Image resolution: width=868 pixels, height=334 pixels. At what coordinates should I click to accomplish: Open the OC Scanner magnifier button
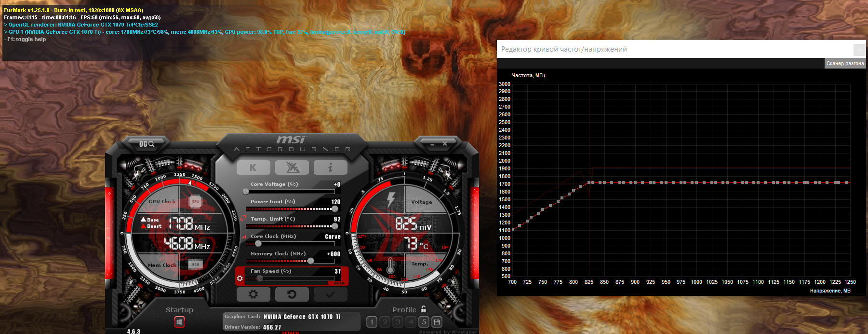(x=147, y=144)
